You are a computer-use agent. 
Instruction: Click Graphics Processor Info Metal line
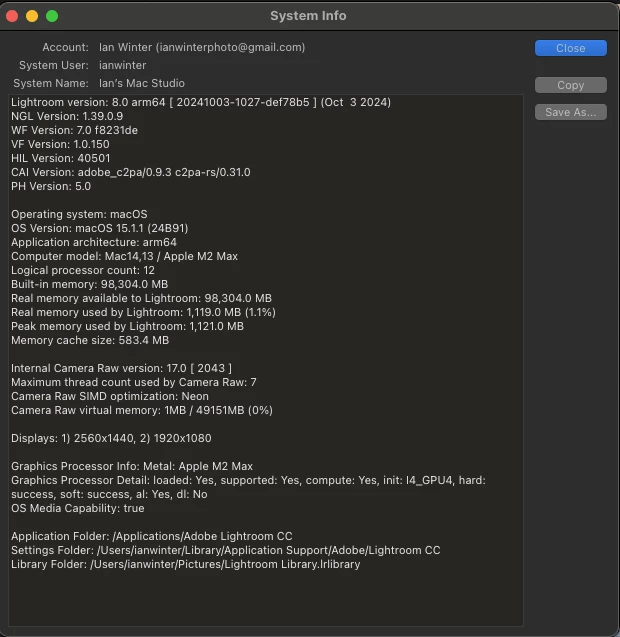pos(132,466)
